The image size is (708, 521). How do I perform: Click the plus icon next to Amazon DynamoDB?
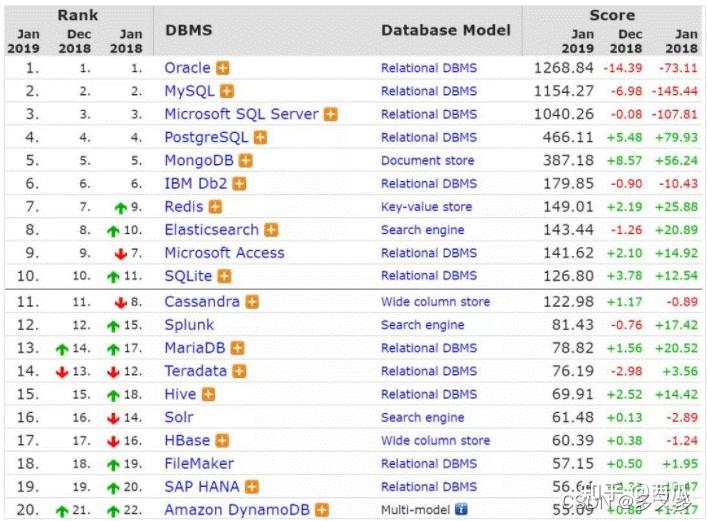(321, 510)
